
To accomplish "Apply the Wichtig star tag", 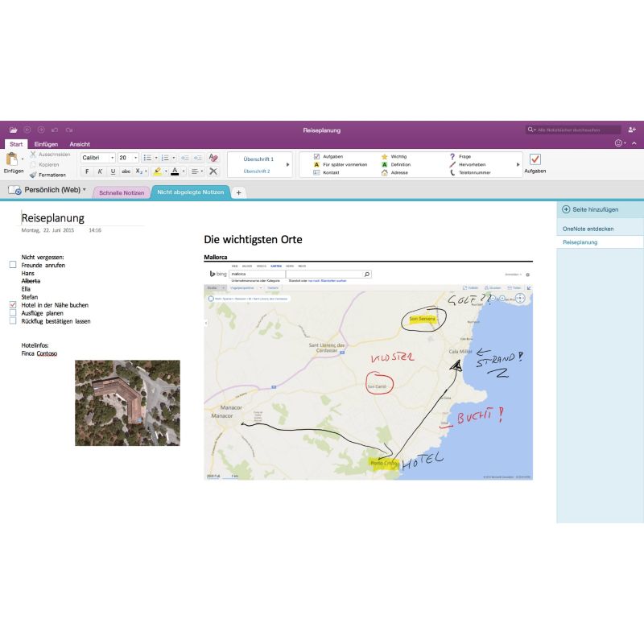I will 385,156.
